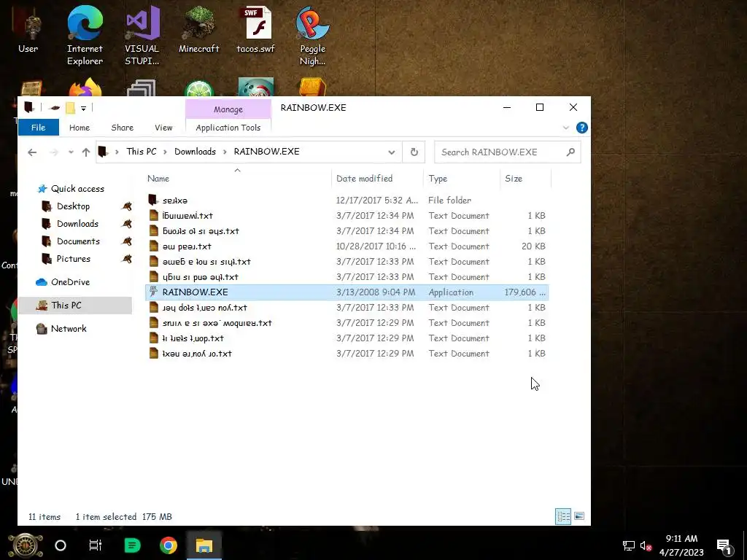Viewport: 747px width, 560px height.
Task: Click the Back navigation arrow
Action: 32,152
